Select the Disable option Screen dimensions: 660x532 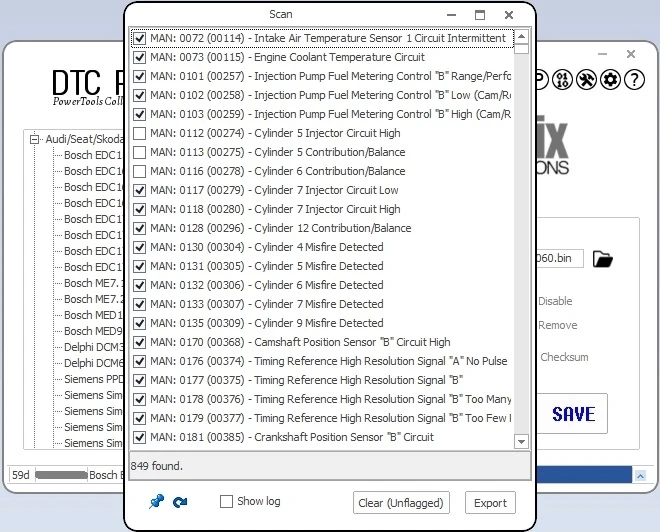pyautogui.click(x=555, y=301)
